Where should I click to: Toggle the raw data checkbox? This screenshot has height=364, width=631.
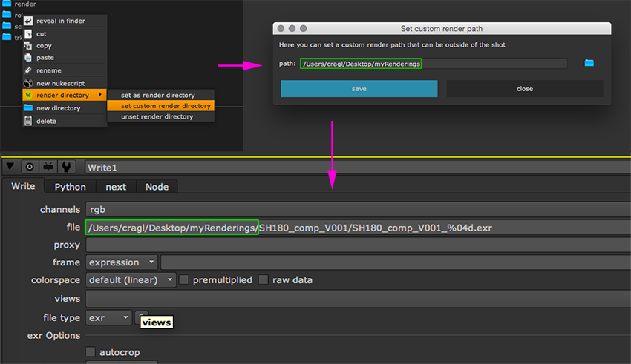pos(264,280)
